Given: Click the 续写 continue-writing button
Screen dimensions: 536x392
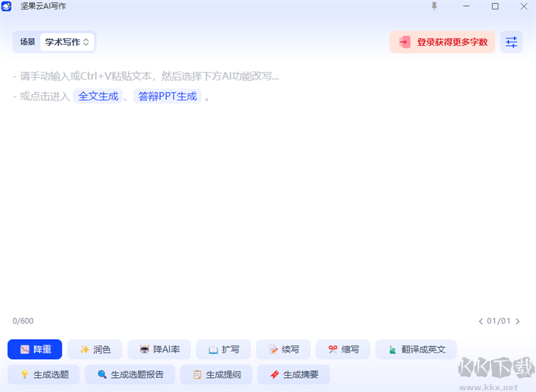Looking at the screenshot, I should click(x=283, y=349).
